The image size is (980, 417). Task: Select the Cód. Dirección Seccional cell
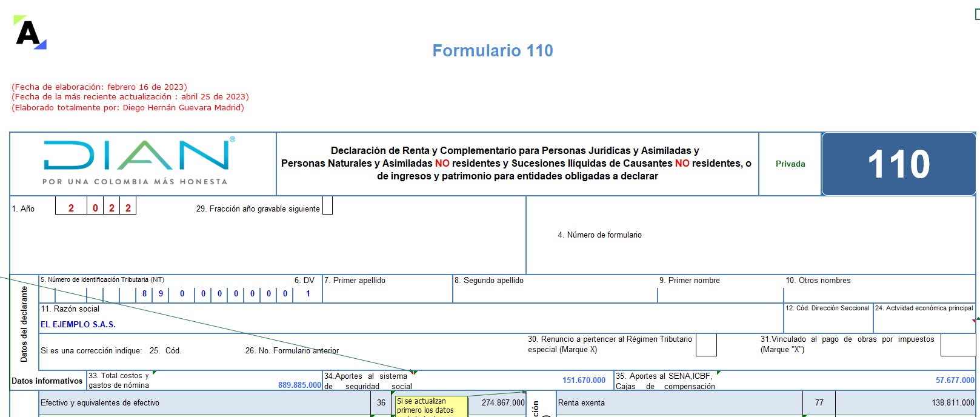point(828,318)
